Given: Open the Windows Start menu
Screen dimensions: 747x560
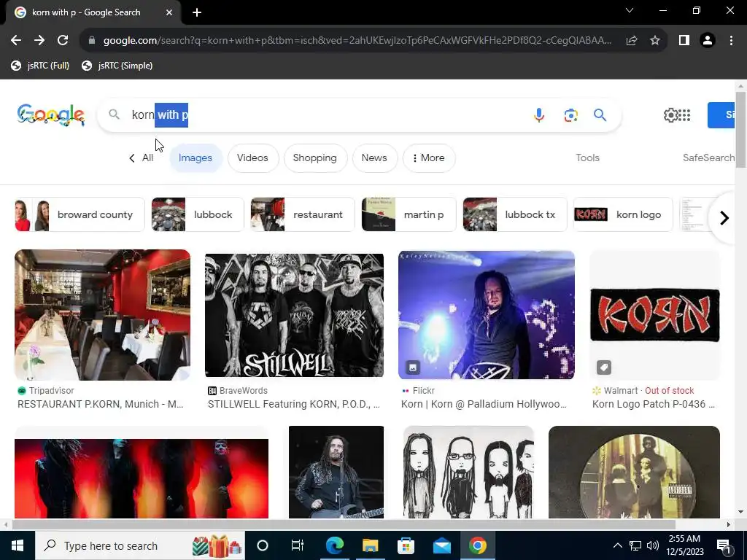Looking at the screenshot, I should (x=18, y=545).
